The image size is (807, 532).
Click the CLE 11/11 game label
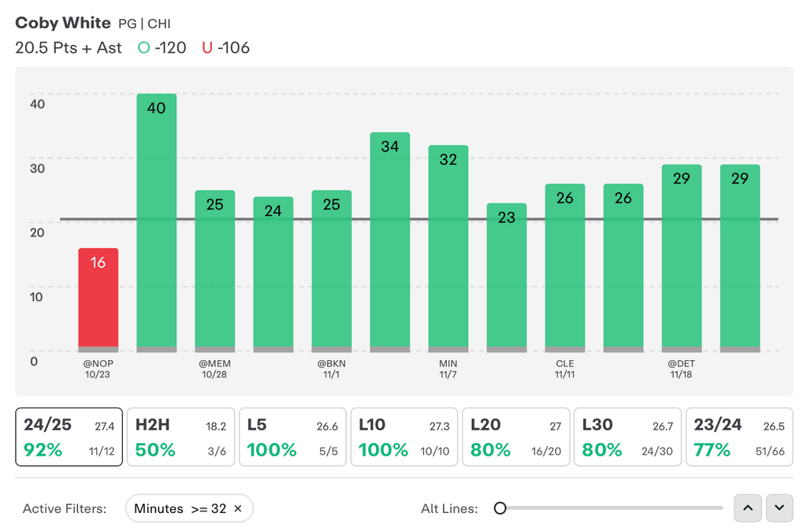click(564, 369)
